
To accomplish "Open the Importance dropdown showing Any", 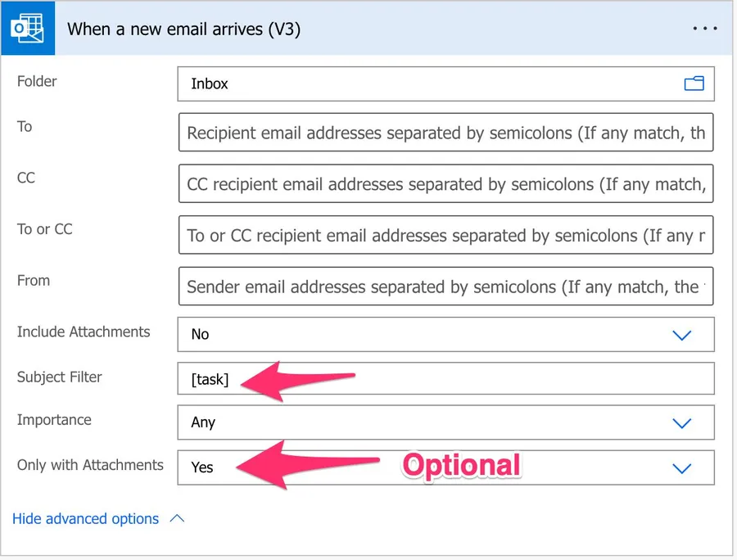I will click(409, 422).
